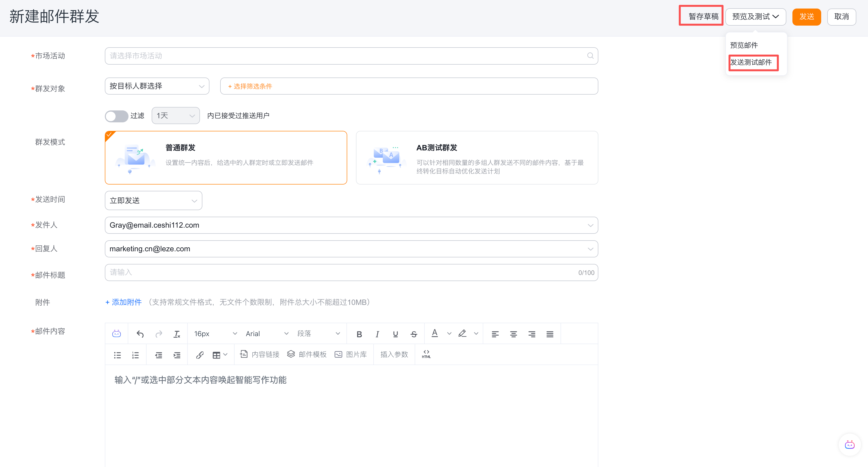Open the 按目标人群选择 dropdown
The width and height of the screenshot is (868, 467).
pyautogui.click(x=157, y=86)
